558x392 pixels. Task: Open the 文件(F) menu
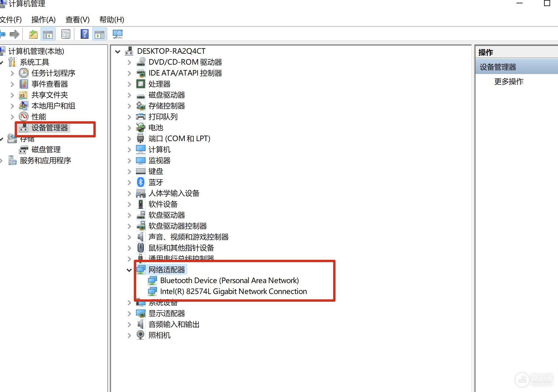click(11, 20)
